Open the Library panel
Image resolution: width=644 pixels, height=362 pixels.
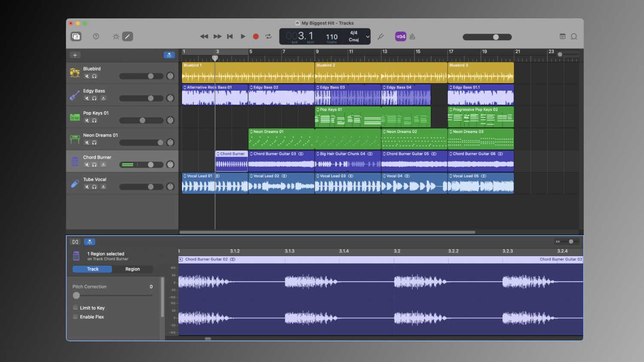(x=76, y=36)
